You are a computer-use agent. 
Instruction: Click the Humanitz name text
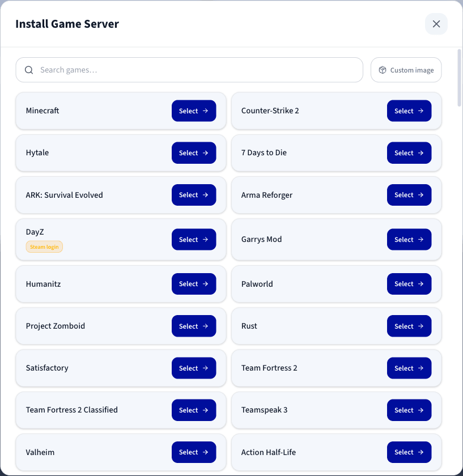(x=44, y=284)
